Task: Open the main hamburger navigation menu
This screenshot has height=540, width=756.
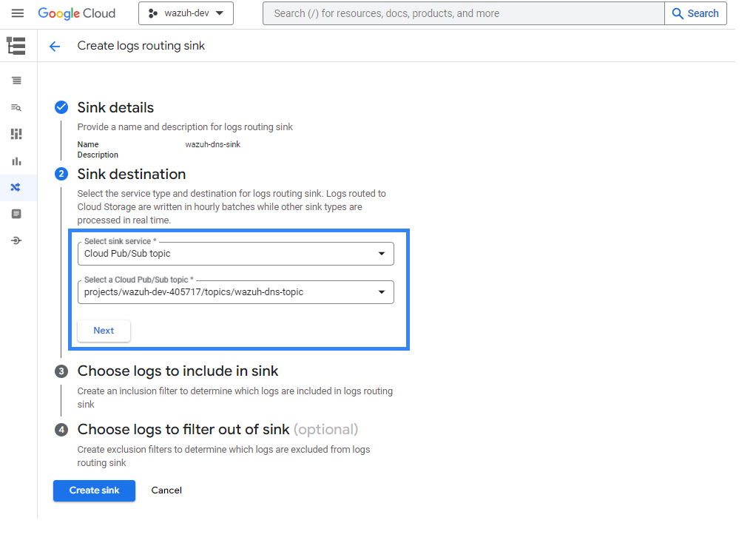Action: click(18, 13)
